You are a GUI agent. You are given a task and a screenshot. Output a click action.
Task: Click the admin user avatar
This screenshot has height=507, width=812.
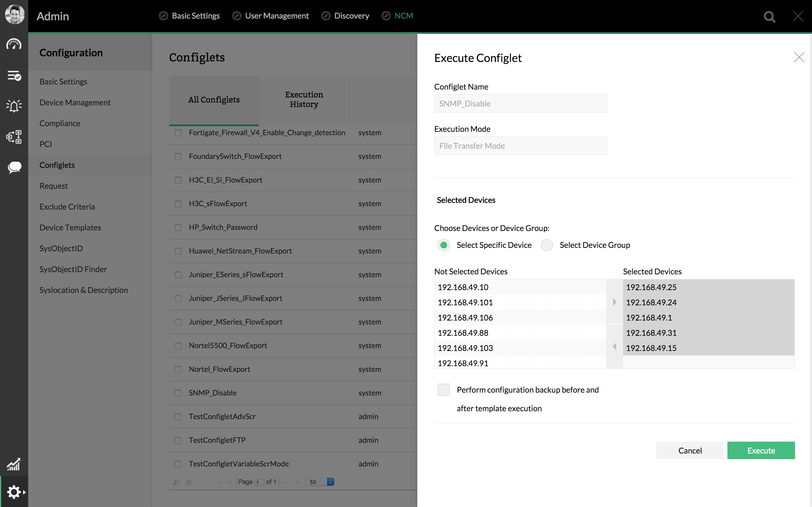click(14, 14)
